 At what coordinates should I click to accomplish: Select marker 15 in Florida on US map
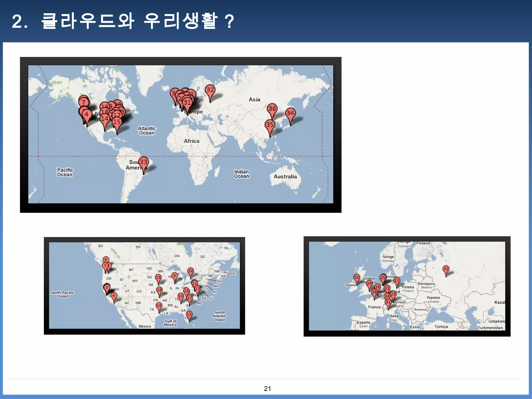[x=189, y=314]
